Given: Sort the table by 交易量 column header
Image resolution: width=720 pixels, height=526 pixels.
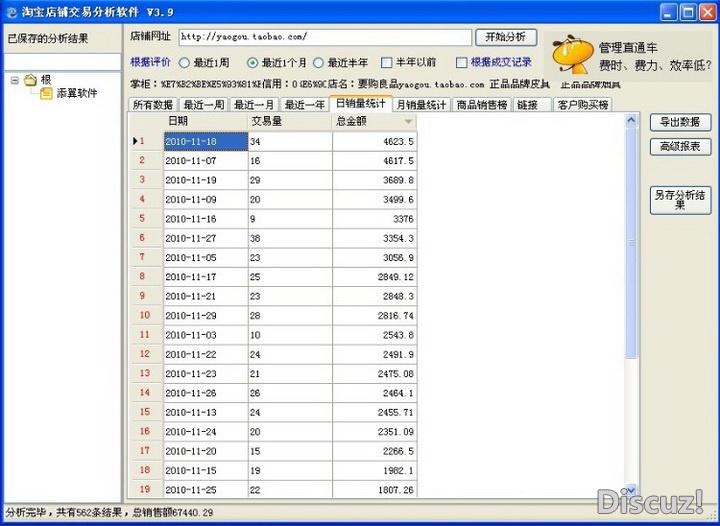Looking at the screenshot, I should pos(289,121).
